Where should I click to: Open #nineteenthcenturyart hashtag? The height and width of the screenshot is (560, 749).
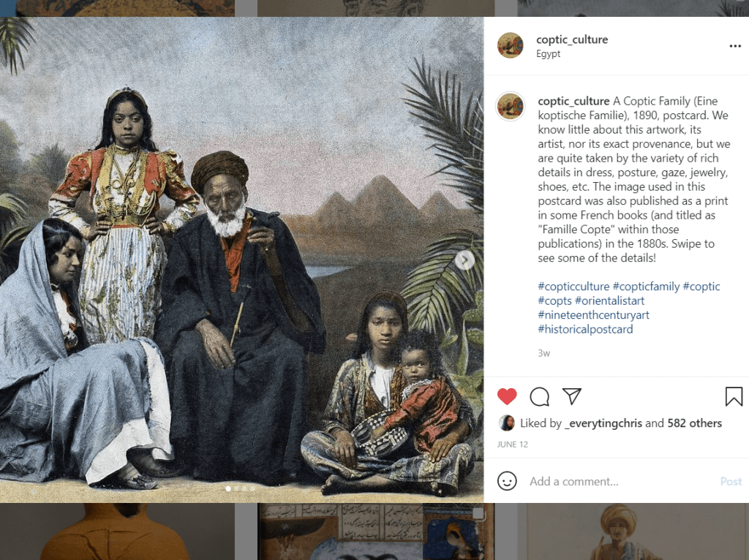pos(593,315)
